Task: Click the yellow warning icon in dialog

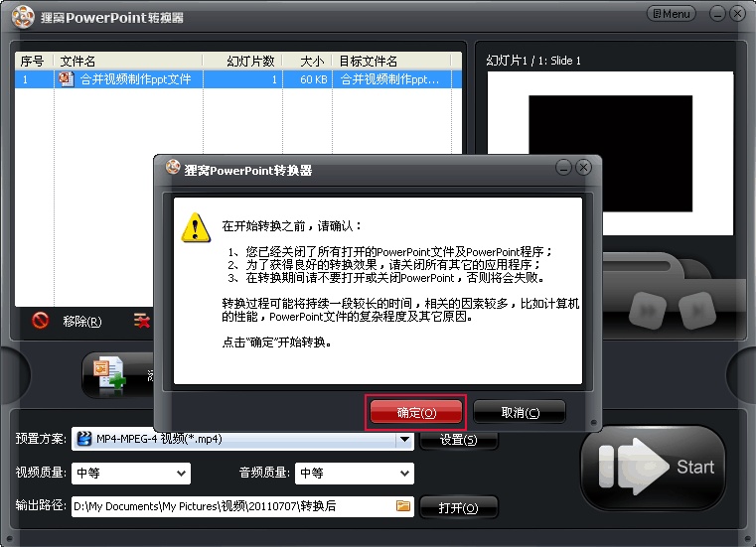Action: click(x=196, y=228)
